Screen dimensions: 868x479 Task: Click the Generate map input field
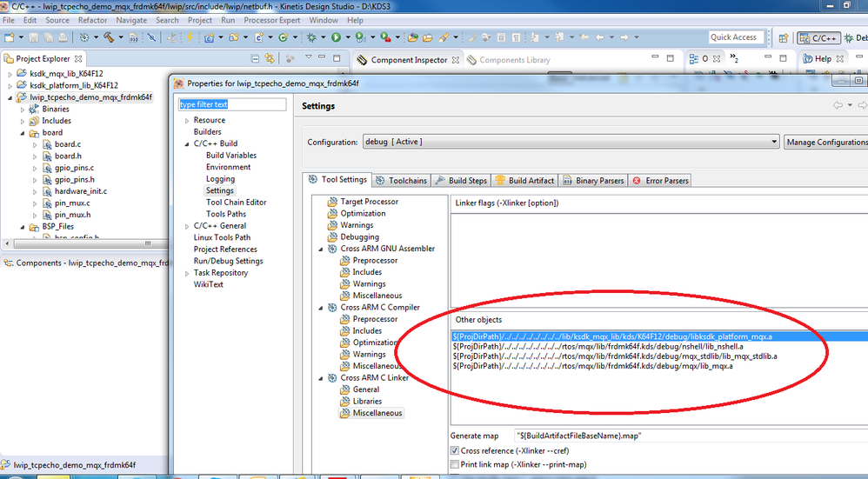(691, 436)
